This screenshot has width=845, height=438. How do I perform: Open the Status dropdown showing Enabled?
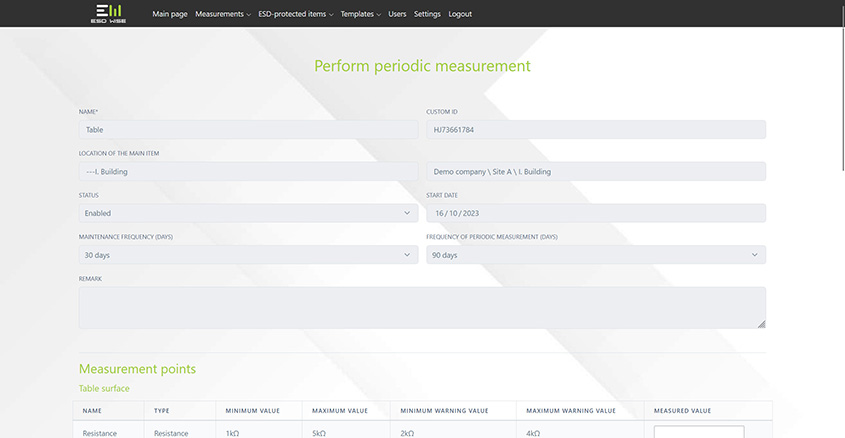pos(248,213)
